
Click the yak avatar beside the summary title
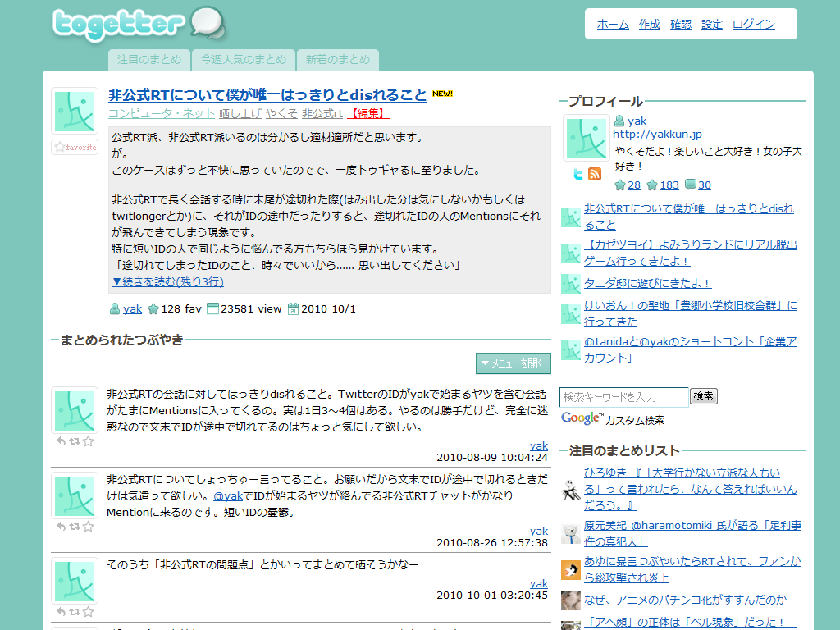pyautogui.click(x=75, y=112)
